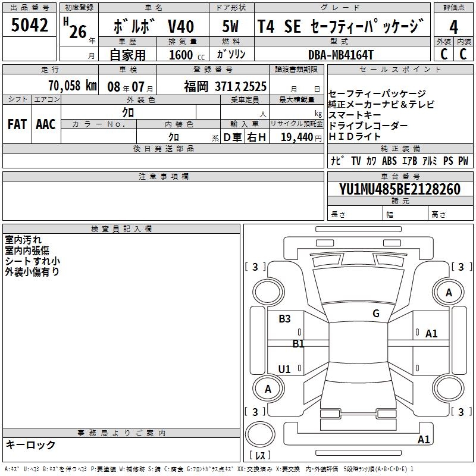Click the office notice キーロック
Viewport: 476px width, 476px height.
click(x=30, y=444)
